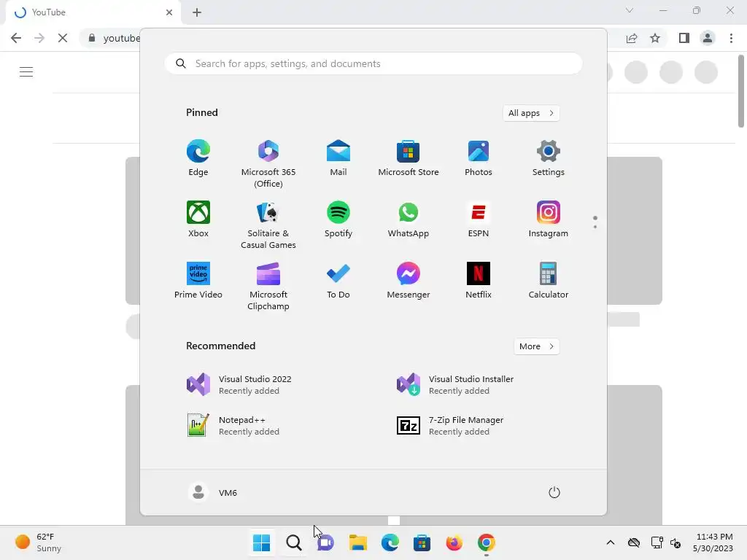Launch Firefox from taskbar

(x=454, y=542)
